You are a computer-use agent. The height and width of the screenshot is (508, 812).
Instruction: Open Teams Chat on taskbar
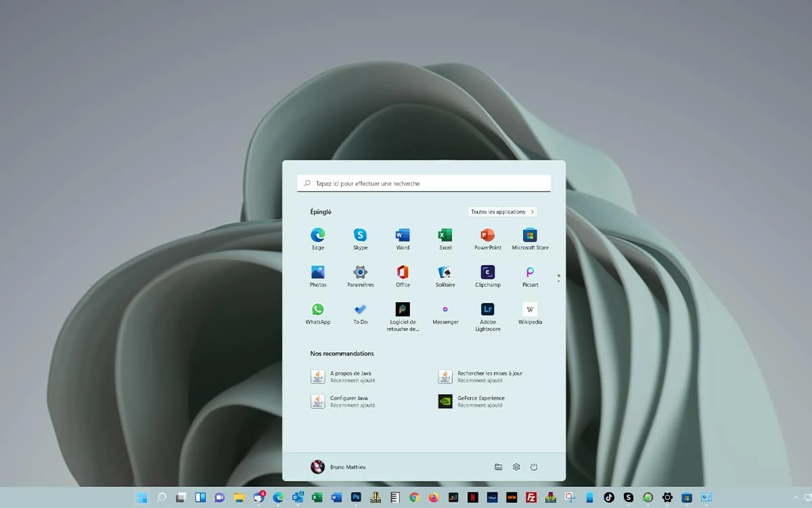(219, 497)
